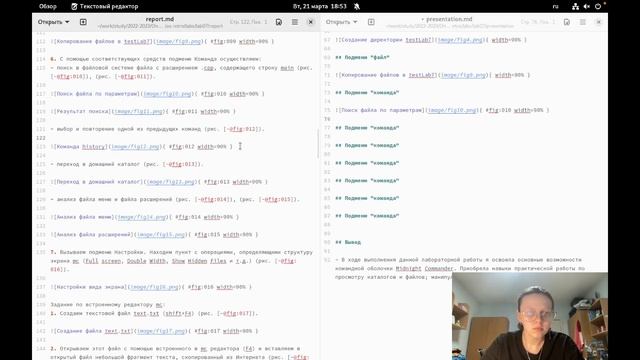
Task: Open the date and time clock menu
Action: pyautogui.click(x=320, y=6)
